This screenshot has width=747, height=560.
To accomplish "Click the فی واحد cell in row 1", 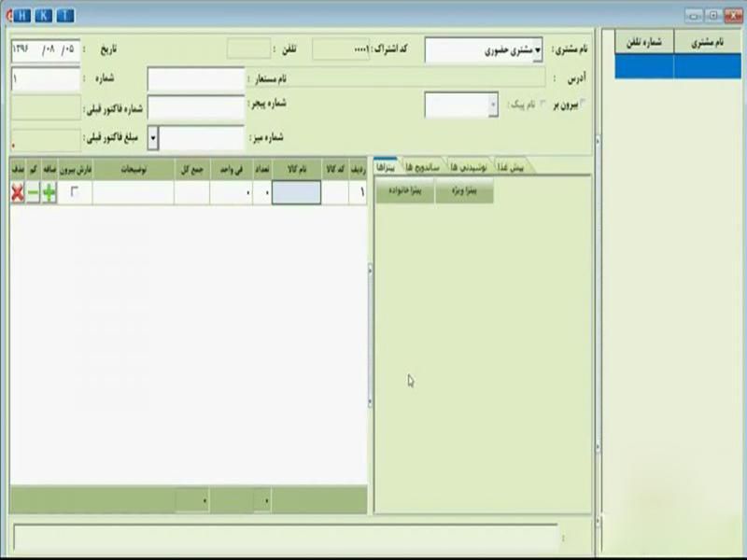I will (x=231, y=193).
